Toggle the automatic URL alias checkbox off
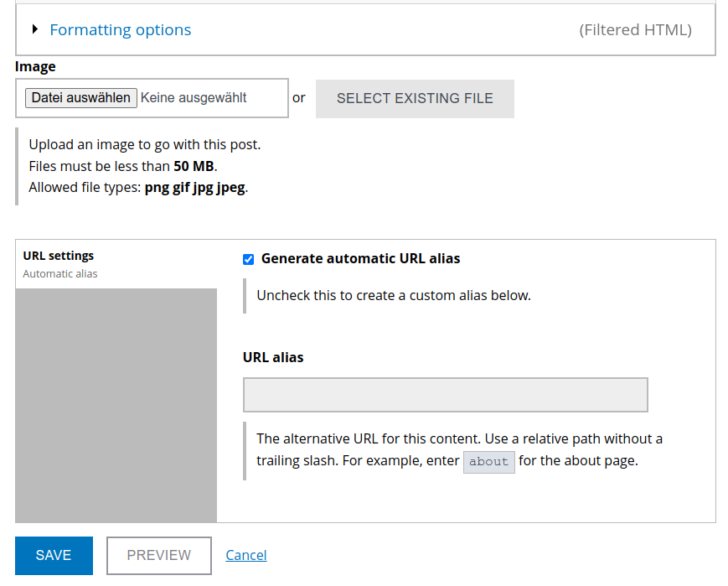 click(248, 259)
